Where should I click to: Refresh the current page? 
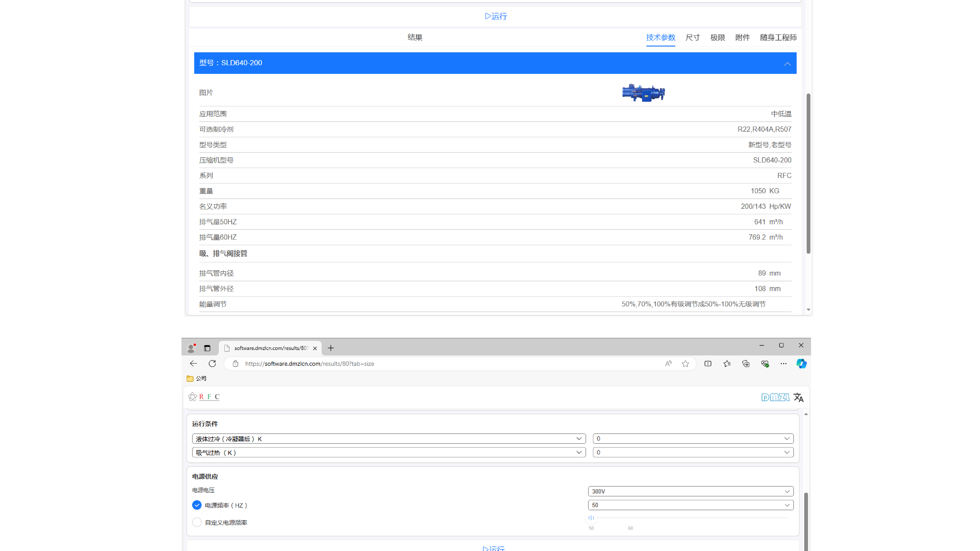click(212, 364)
